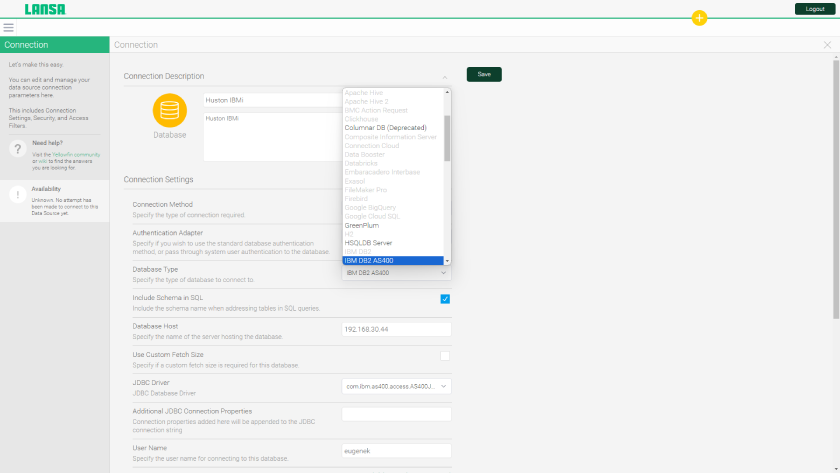Open the Database Type dropdown
This screenshot has height=473, width=840.
(396, 273)
